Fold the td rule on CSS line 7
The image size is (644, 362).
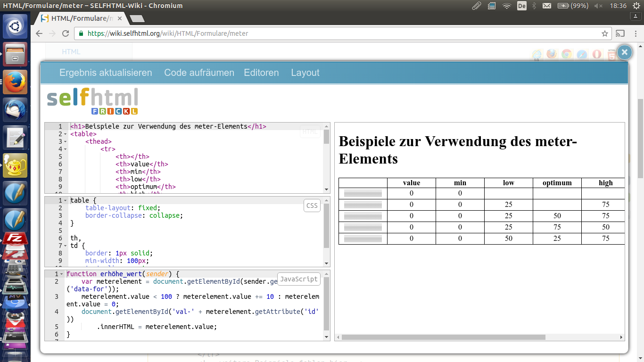65,246
